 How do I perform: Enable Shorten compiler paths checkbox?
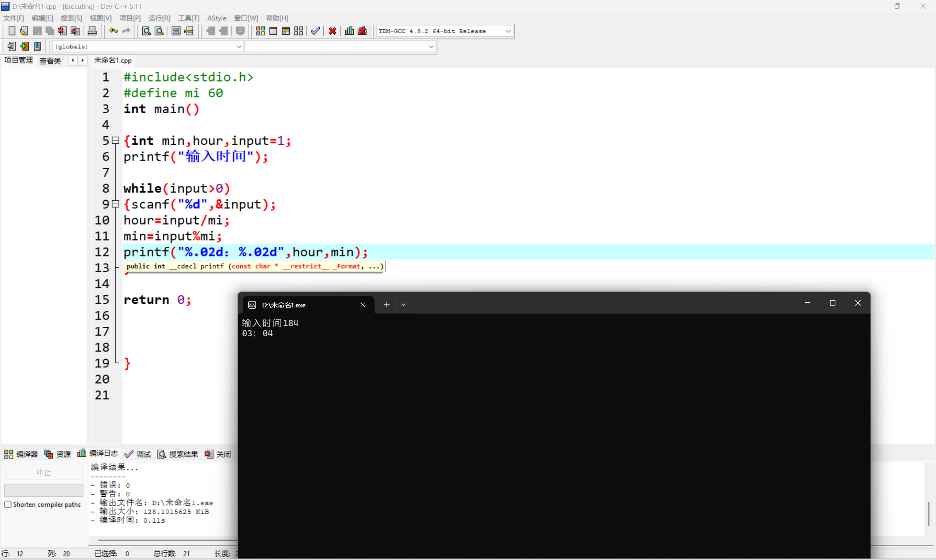(8, 504)
